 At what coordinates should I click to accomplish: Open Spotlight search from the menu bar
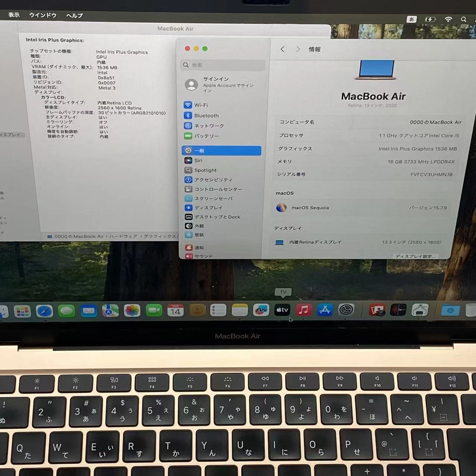tap(463, 19)
